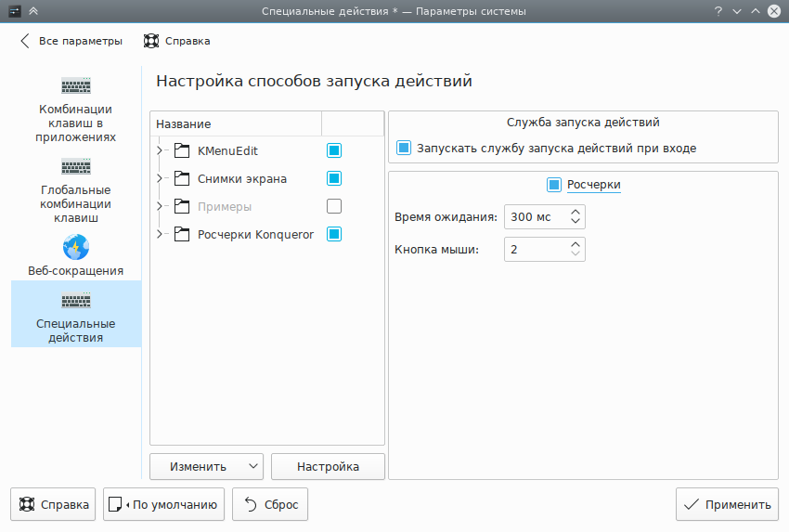This screenshot has height=532, width=789.
Task: Click the Сброс reset button
Action: pyautogui.click(x=269, y=505)
